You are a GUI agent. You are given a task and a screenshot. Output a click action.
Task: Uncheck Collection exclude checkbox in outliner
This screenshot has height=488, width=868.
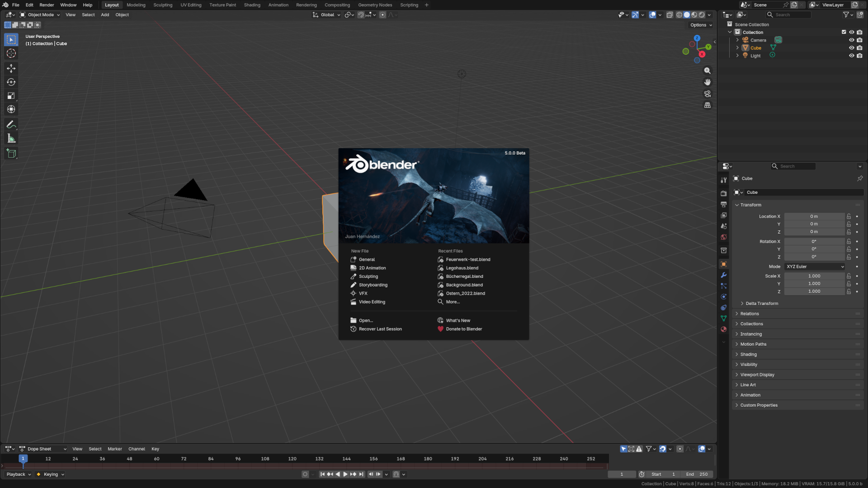tap(844, 32)
